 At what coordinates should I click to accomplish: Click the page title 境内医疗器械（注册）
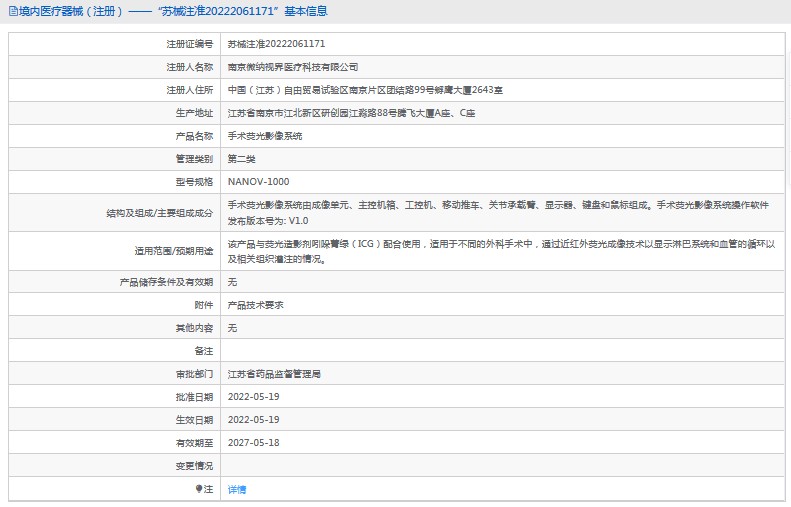click(x=71, y=11)
